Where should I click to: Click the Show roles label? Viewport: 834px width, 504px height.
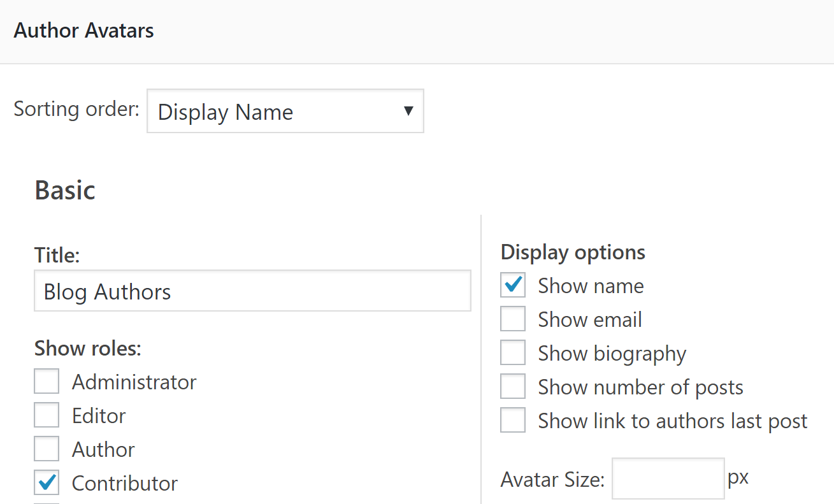point(87,348)
